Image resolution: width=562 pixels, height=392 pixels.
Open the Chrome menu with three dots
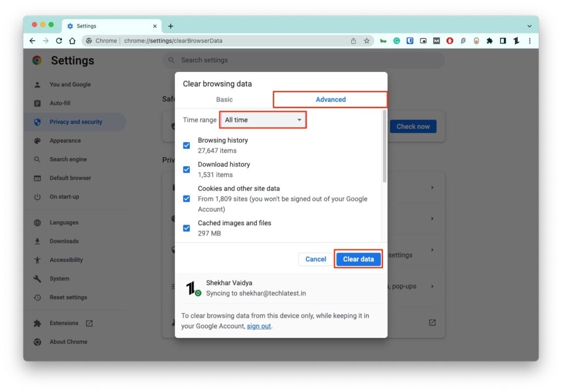tap(529, 41)
